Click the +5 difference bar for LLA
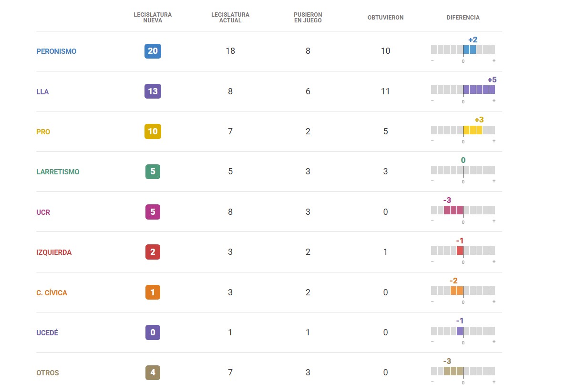Image resolution: width=577 pixels, height=392 pixels. [x=479, y=90]
